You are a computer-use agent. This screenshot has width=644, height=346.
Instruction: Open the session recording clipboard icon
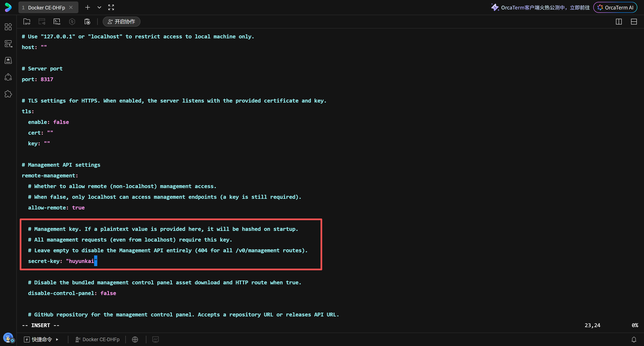pos(87,22)
